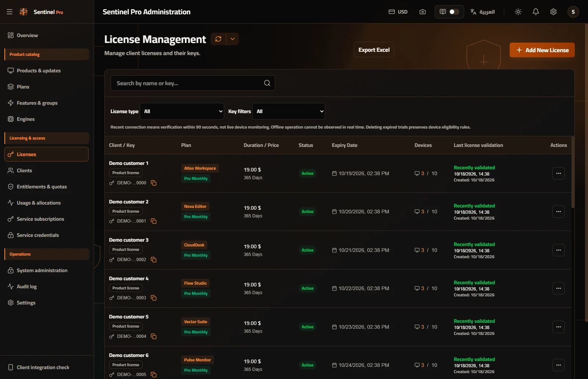Toggle the hamburger sidebar menu icon
The height and width of the screenshot is (379, 588).
(10, 12)
